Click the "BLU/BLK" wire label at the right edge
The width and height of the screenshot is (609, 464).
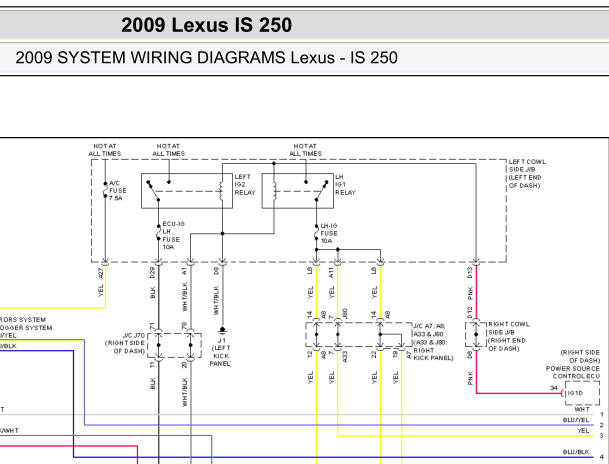pos(576,452)
